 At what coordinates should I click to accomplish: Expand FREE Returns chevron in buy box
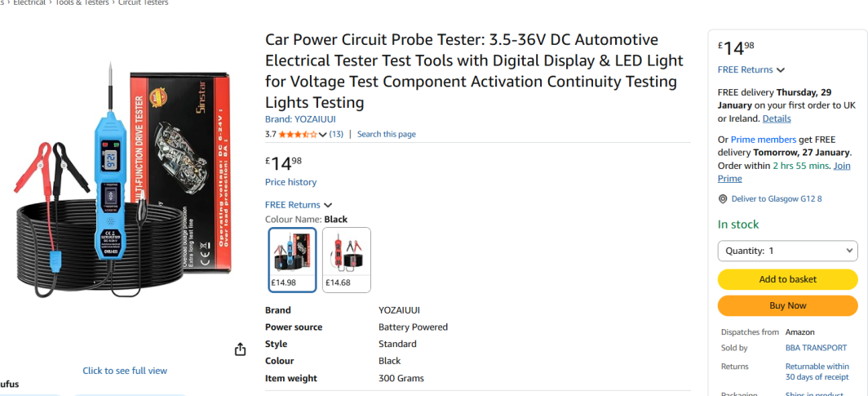(x=781, y=70)
